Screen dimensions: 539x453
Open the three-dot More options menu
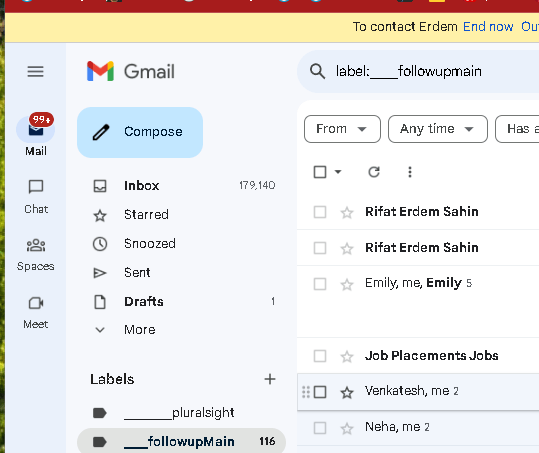coord(409,172)
